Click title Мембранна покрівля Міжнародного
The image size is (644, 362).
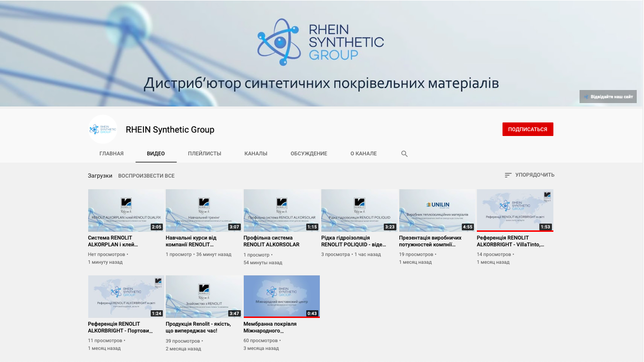270,327
